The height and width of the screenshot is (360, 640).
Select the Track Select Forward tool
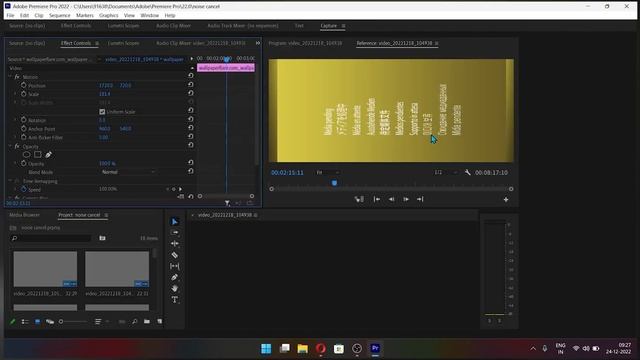175,233
